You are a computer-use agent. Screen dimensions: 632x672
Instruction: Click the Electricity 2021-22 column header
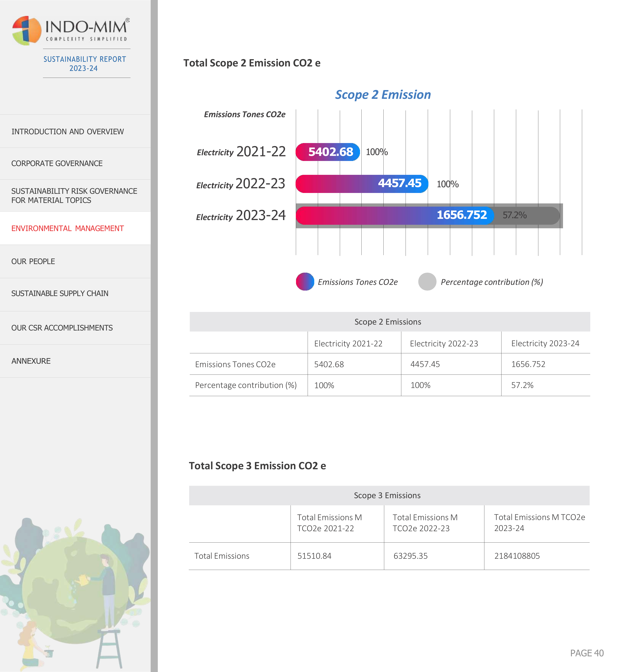pos(348,343)
